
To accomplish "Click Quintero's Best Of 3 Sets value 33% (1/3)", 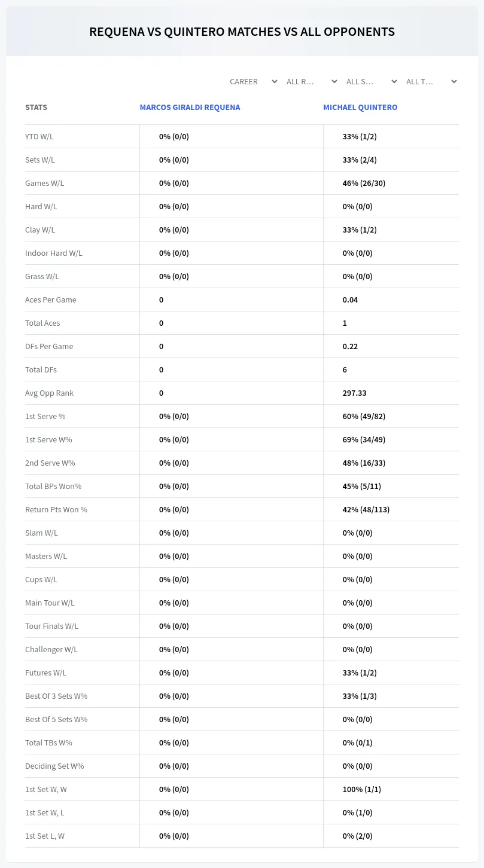I will point(360,696).
